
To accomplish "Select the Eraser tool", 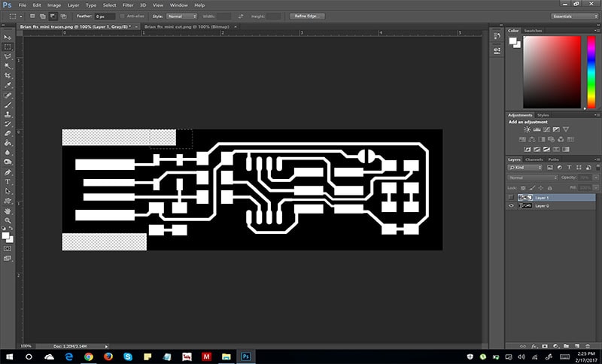I will click(8, 133).
